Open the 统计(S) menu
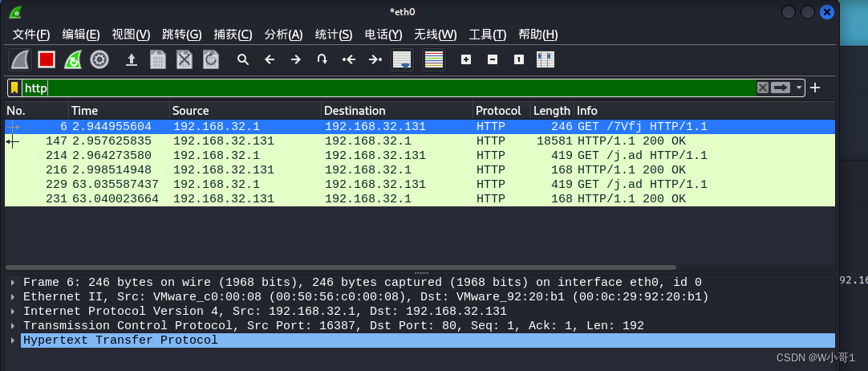Image resolution: width=868 pixels, height=371 pixels. coord(334,35)
